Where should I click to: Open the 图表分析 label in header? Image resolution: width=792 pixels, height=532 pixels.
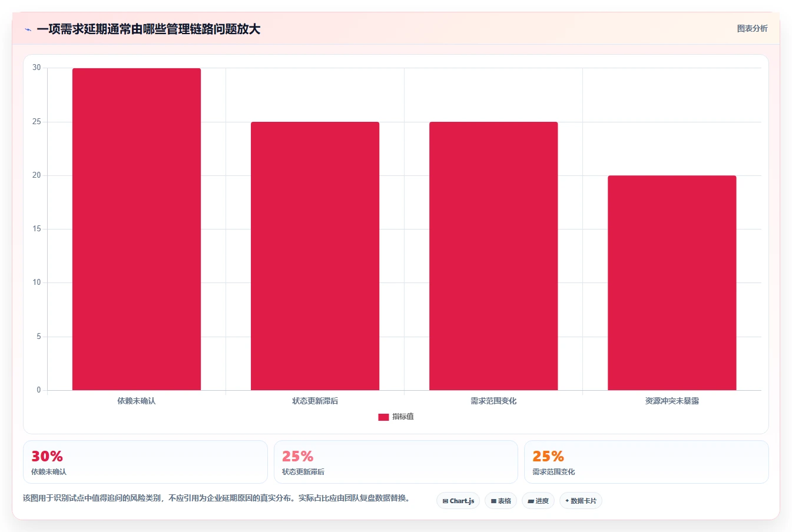752,28
